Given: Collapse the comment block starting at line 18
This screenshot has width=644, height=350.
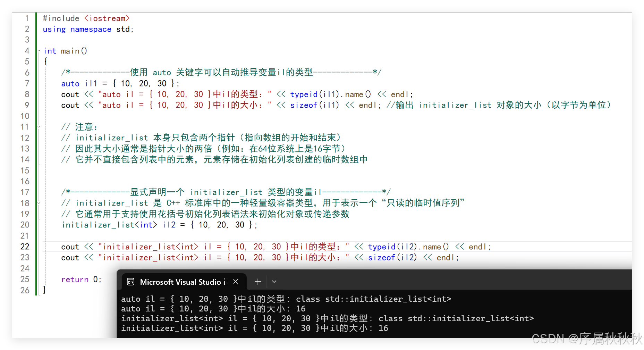Looking at the screenshot, I should (39, 203).
